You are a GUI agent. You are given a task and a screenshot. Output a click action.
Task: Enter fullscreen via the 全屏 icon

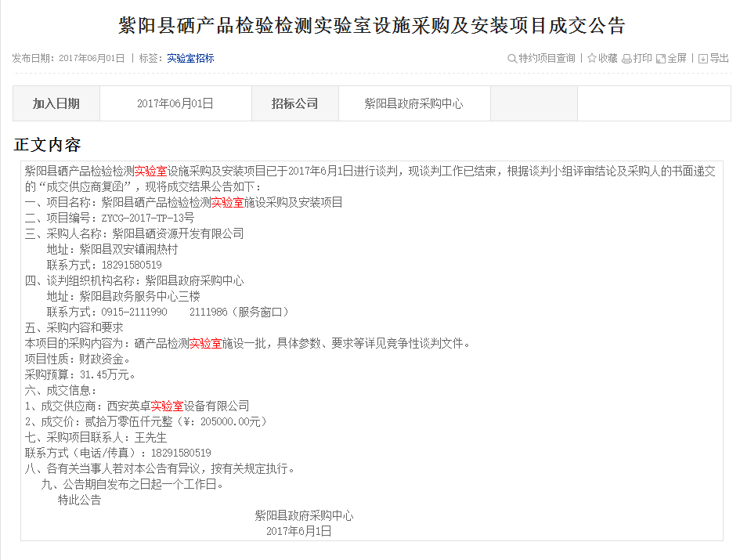660,59
